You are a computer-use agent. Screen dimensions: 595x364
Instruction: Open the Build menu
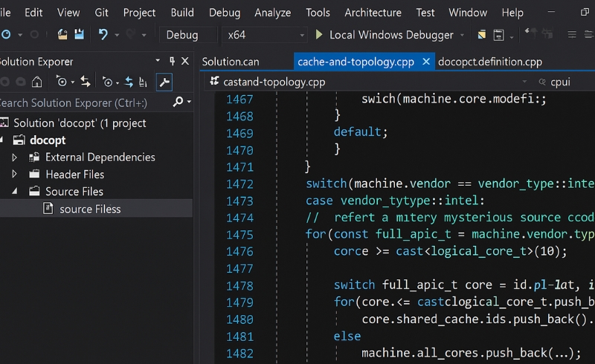pyautogui.click(x=182, y=13)
